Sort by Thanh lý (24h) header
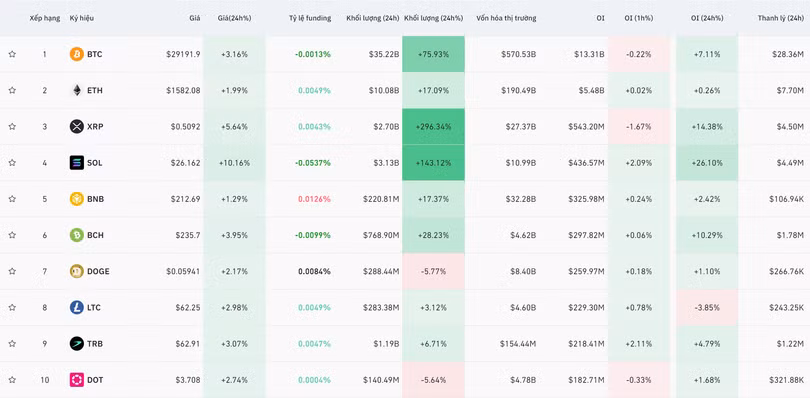 coord(781,18)
